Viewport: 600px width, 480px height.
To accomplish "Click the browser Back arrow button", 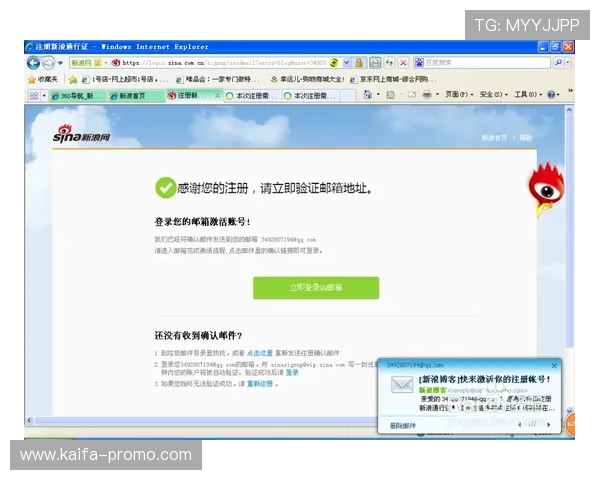I will coord(33,63).
